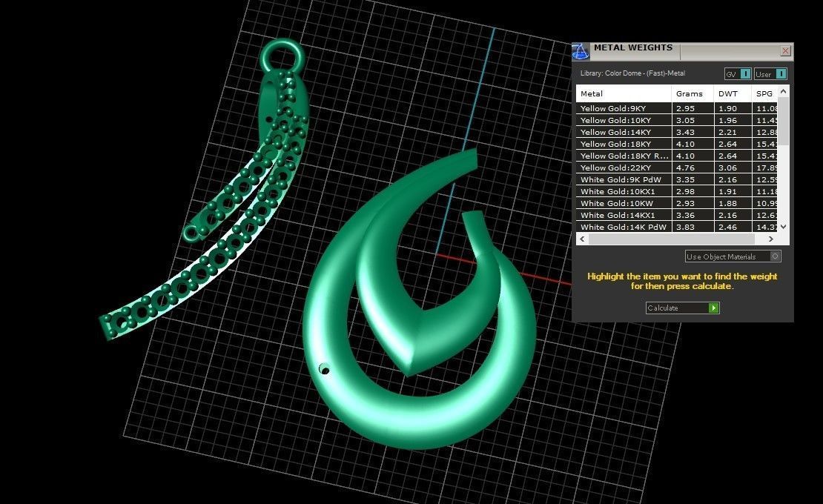
Task: Select the Yellow Gold:10KY row
Action: [676, 120]
